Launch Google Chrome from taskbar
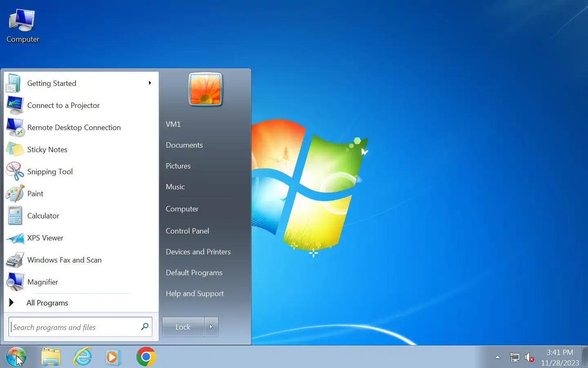This screenshot has height=368, width=588. 146,357
